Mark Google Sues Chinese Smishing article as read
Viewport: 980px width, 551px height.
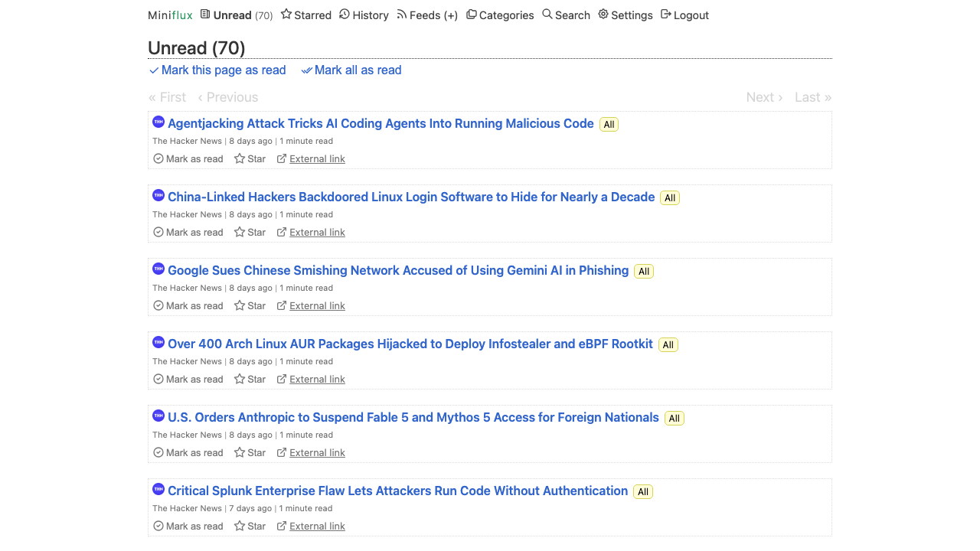[x=188, y=306]
